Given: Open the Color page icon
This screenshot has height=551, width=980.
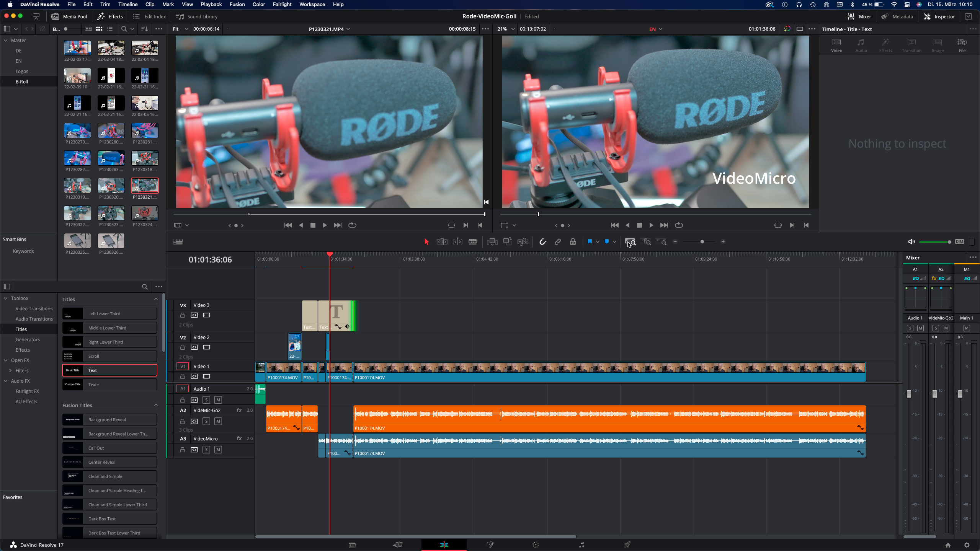Looking at the screenshot, I should 536,545.
